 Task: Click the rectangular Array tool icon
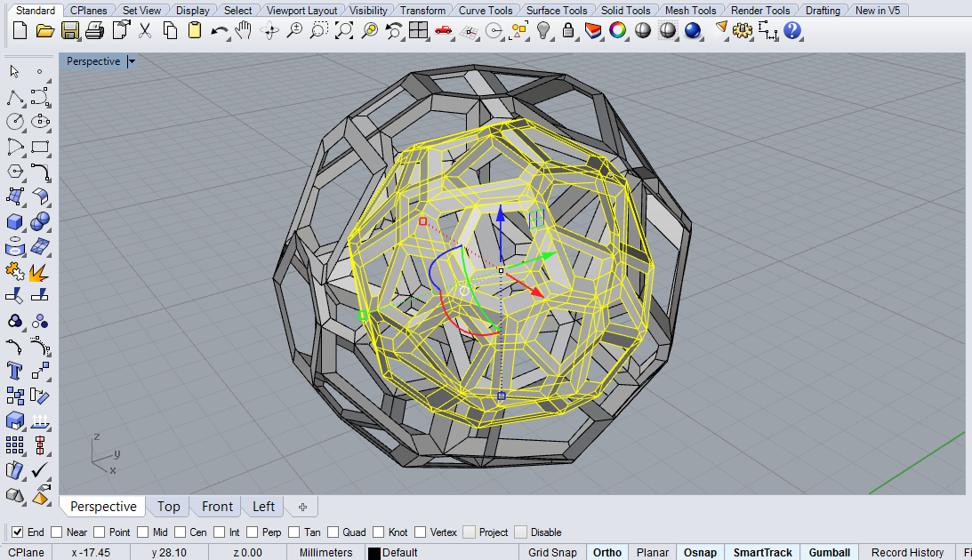(x=15, y=444)
